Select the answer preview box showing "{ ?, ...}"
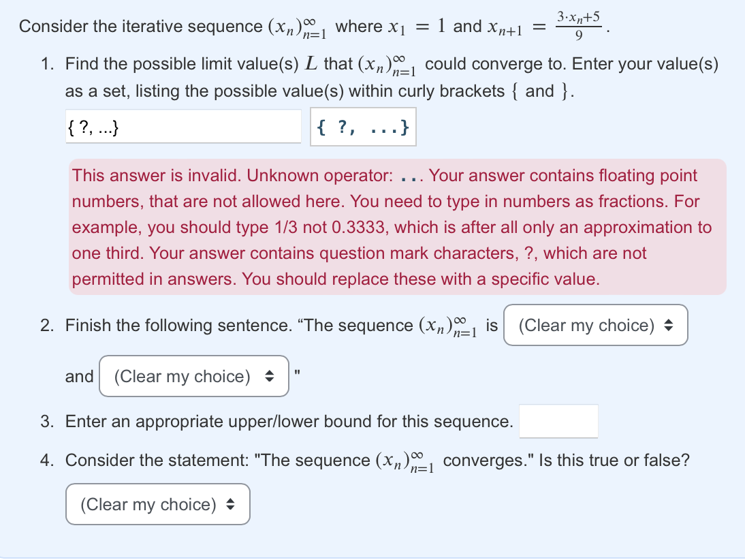The height and width of the screenshot is (560, 745). coord(363,126)
